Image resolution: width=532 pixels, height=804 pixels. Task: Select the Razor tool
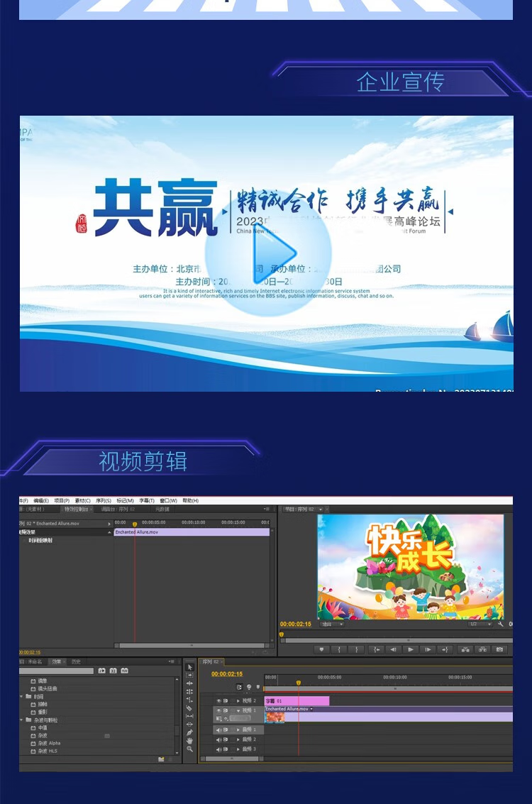point(189,707)
